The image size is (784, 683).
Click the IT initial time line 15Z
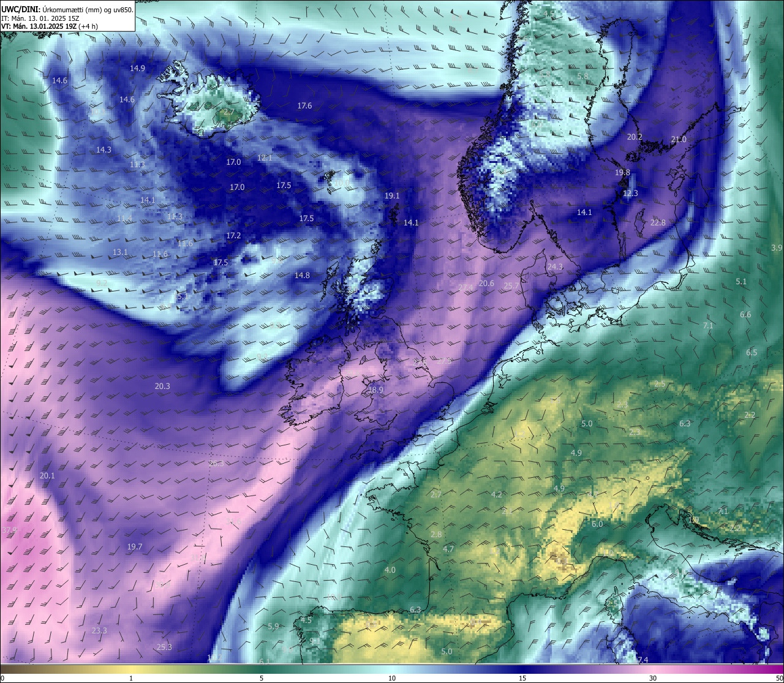point(41,18)
